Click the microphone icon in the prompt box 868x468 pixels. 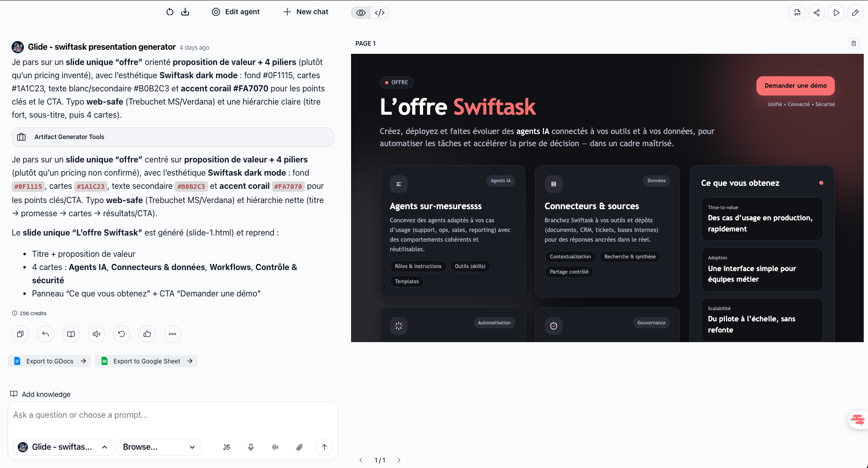pos(251,447)
